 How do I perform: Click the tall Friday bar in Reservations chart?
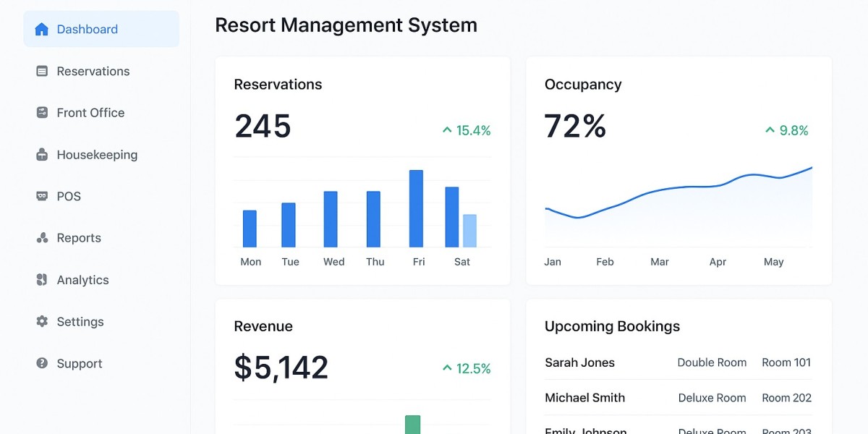click(x=416, y=208)
